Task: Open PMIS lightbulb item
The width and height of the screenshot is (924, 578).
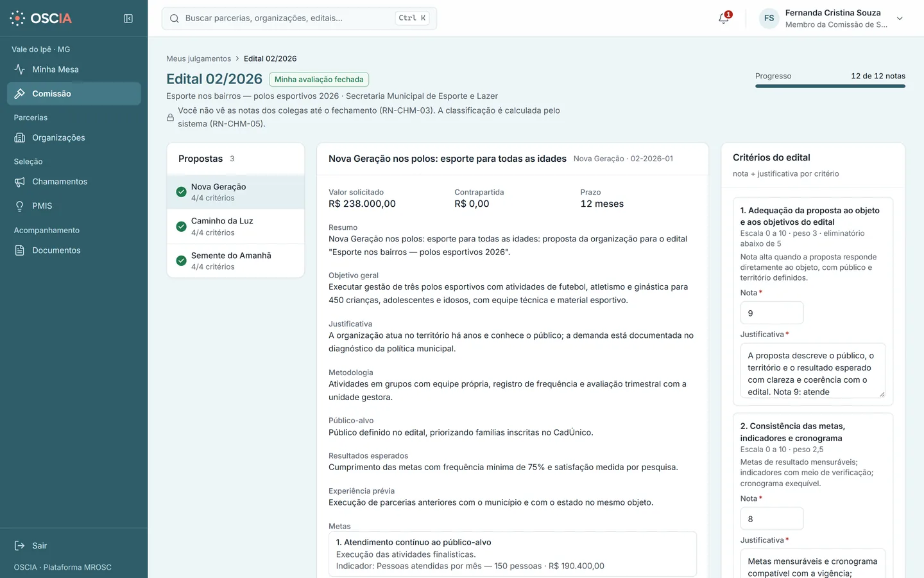Action: pyautogui.click(x=74, y=206)
